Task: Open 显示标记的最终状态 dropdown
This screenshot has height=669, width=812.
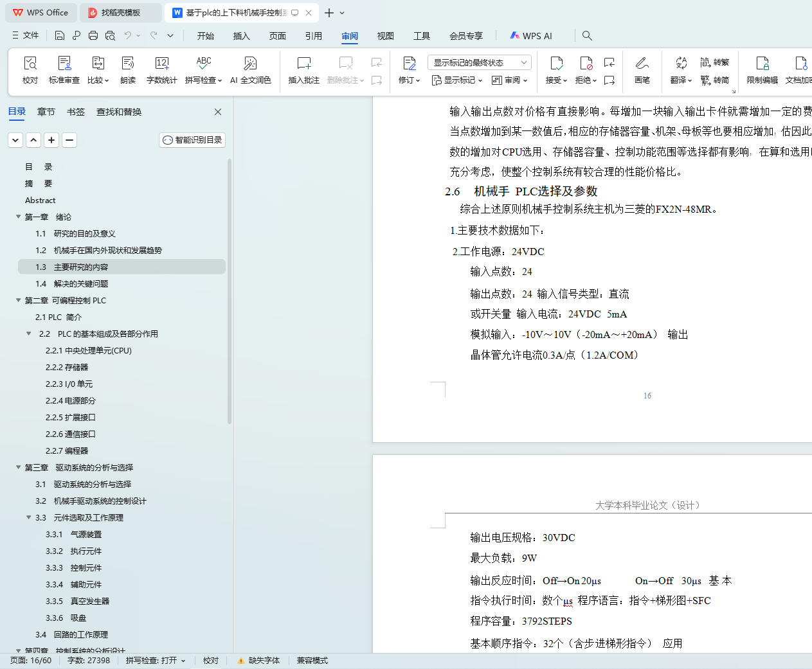Action: coord(479,62)
